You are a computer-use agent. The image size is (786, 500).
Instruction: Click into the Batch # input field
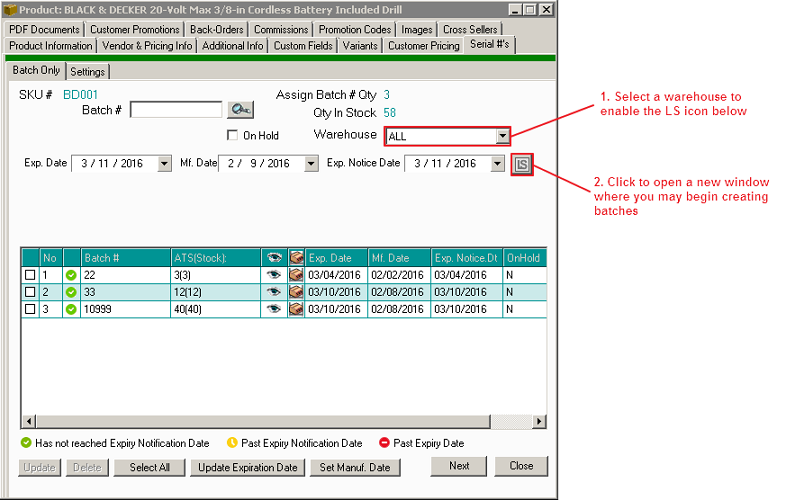click(175, 110)
